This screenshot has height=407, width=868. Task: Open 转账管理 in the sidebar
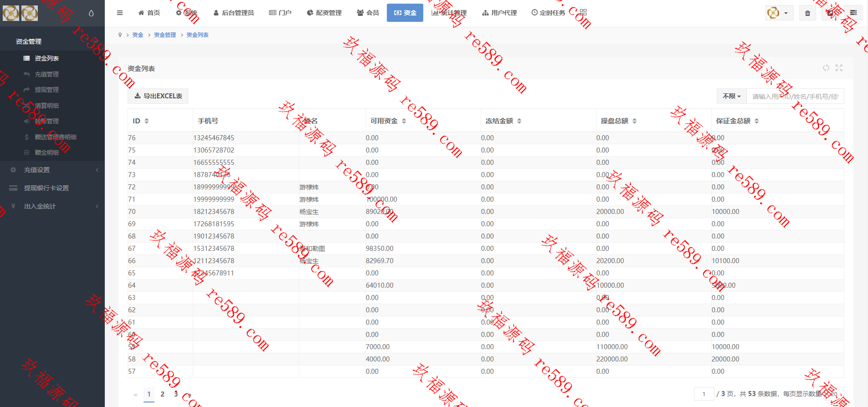pyautogui.click(x=52, y=121)
